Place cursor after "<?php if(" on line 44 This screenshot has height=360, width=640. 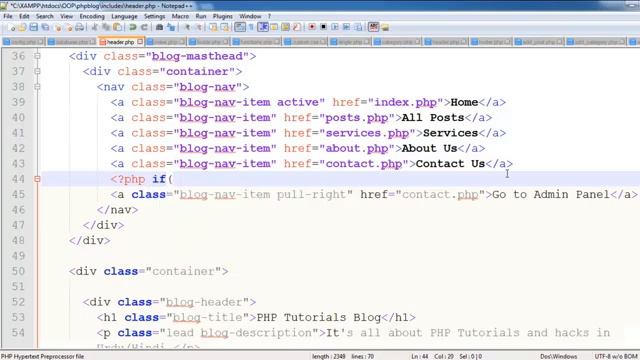(x=173, y=179)
